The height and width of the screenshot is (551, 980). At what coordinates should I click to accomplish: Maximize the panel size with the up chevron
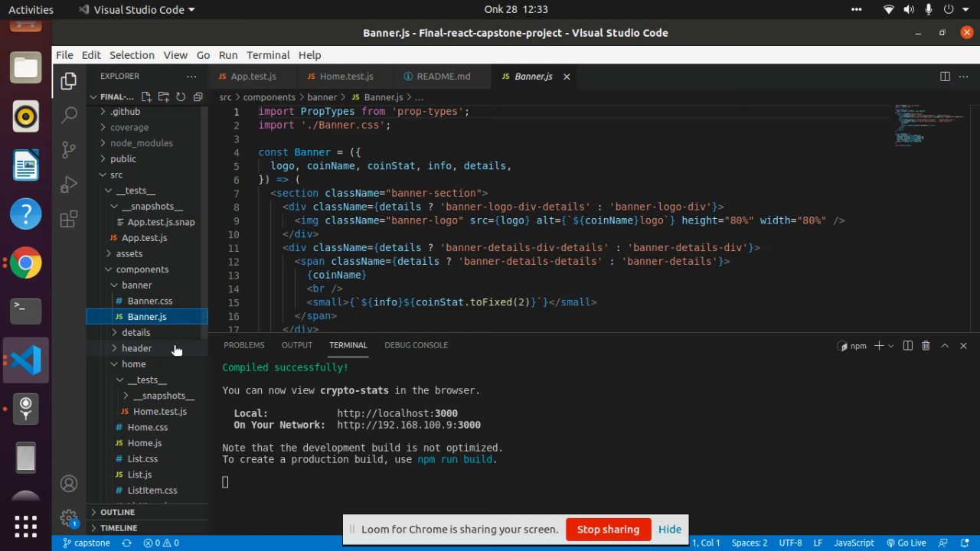click(x=945, y=346)
